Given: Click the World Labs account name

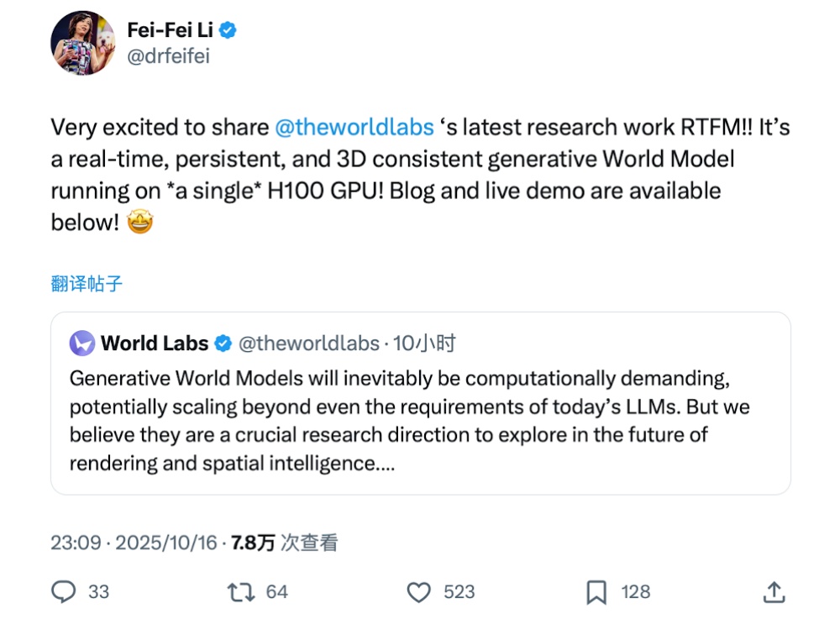Looking at the screenshot, I should point(155,343).
